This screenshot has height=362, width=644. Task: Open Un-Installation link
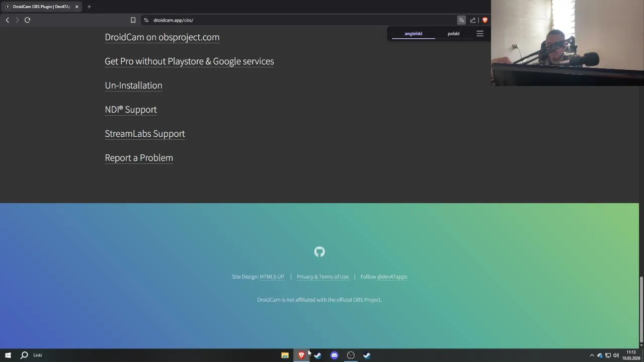tap(133, 85)
